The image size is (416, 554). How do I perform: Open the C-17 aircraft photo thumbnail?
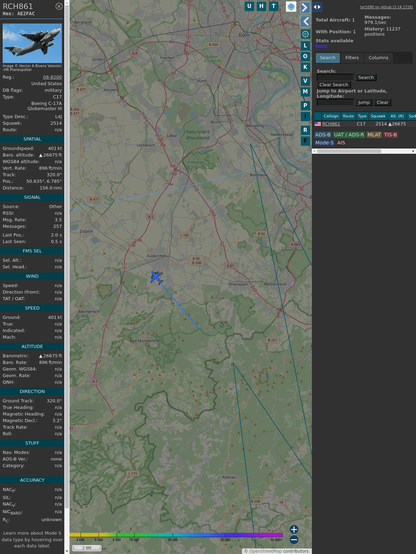(32, 43)
